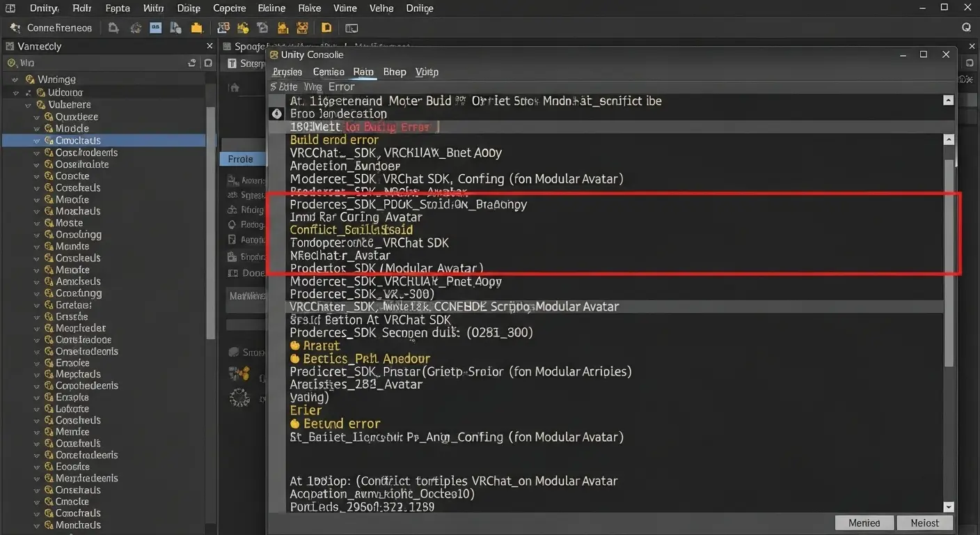Image resolution: width=980 pixels, height=535 pixels.
Task: Select the Build erod error log entry
Action: coord(334,139)
